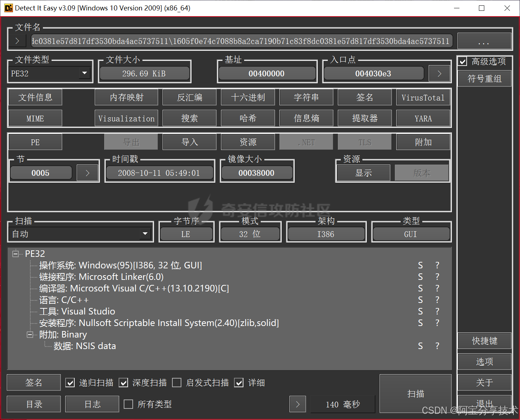Image resolution: width=520 pixels, height=420 pixels.
Task: Click the bottom-left 签名 button
Action: click(x=34, y=383)
